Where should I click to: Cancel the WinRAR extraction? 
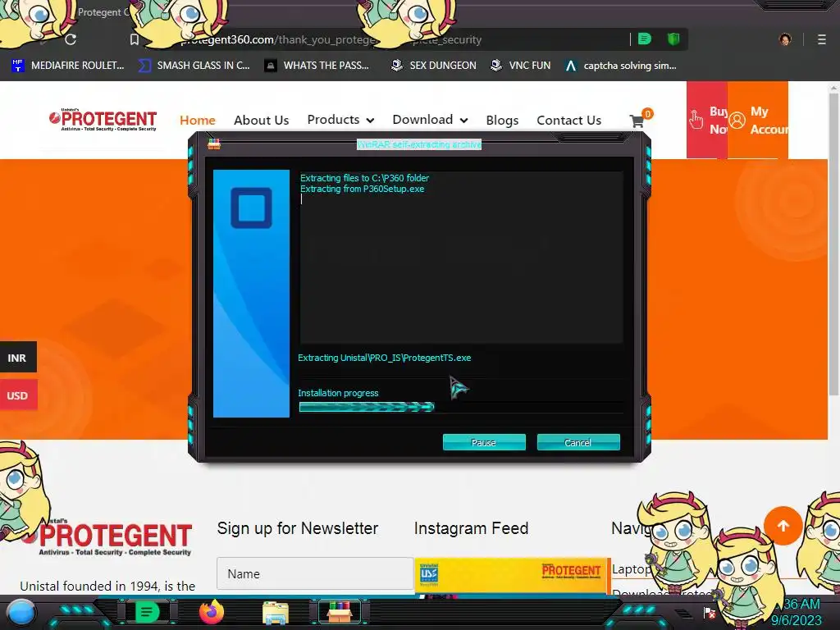(x=578, y=442)
